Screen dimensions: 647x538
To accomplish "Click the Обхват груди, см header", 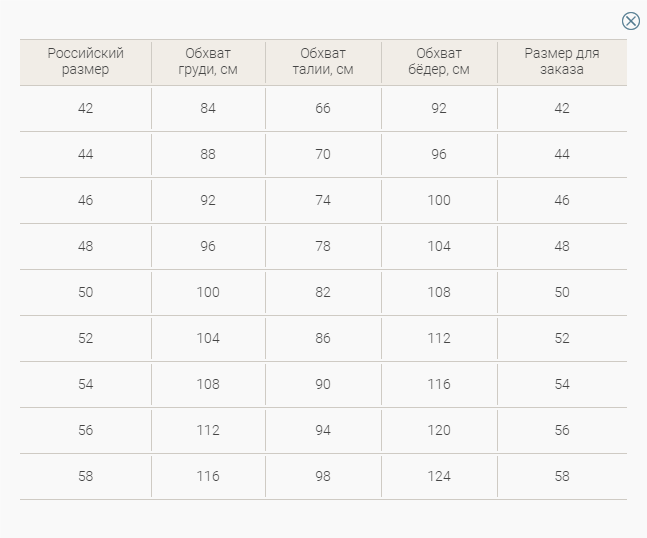I will click(x=208, y=61).
